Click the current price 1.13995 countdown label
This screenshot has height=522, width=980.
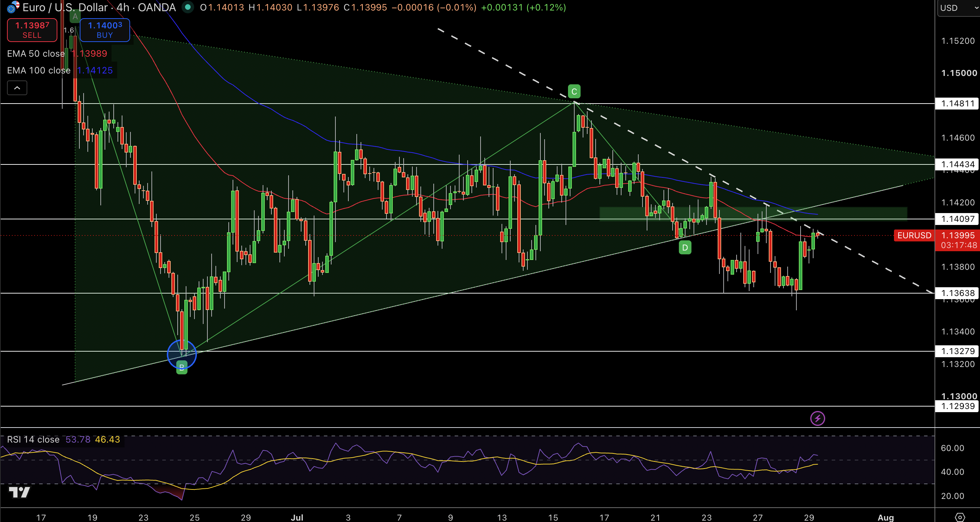[958, 240]
